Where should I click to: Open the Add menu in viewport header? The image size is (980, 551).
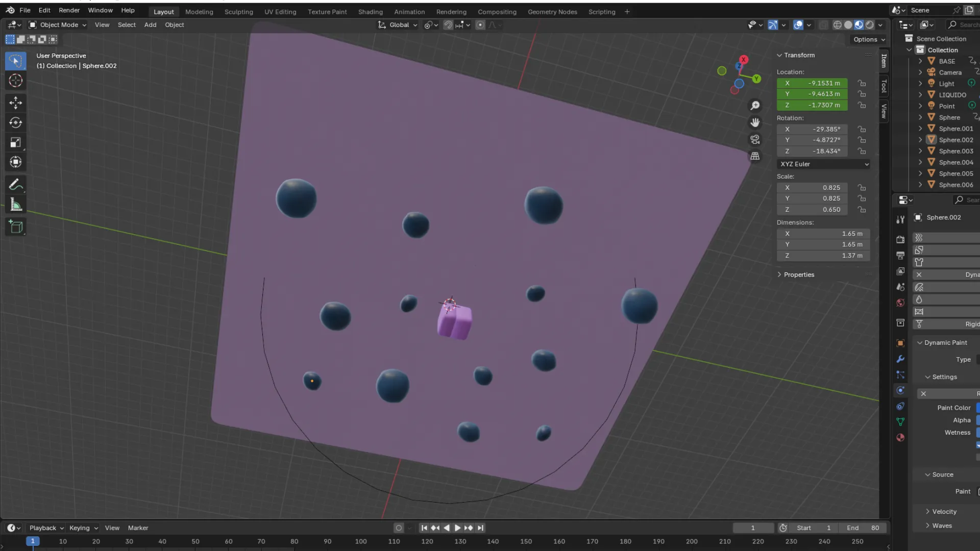coord(150,25)
